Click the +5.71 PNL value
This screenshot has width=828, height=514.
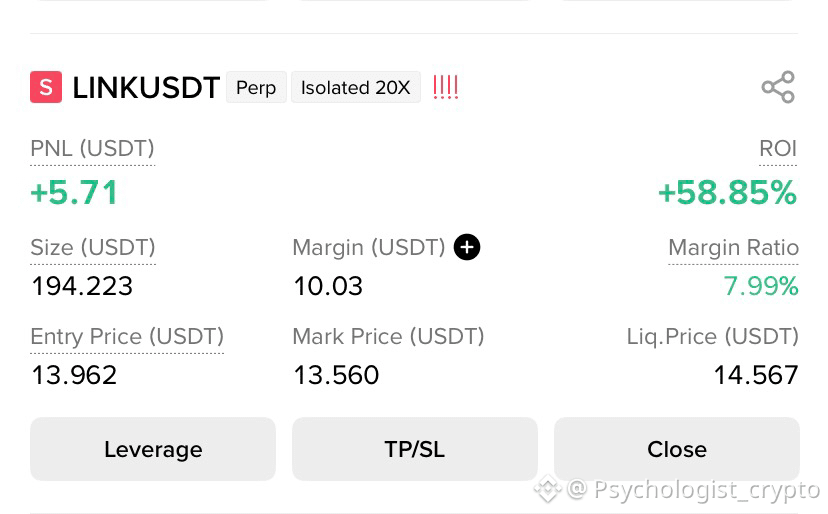click(74, 192)
